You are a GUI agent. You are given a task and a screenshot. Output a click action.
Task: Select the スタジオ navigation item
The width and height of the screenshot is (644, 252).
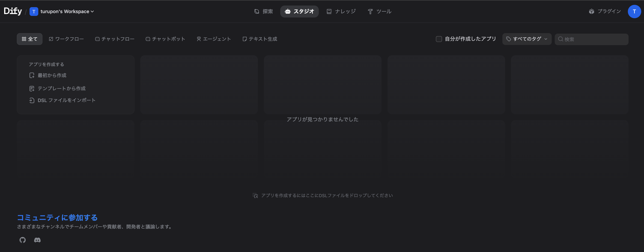click(x=299, y=11)
